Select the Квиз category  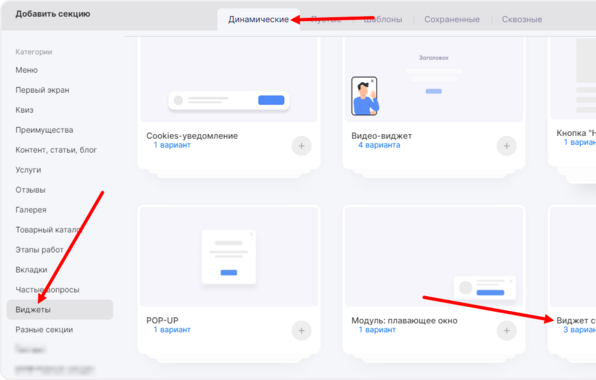24,110
